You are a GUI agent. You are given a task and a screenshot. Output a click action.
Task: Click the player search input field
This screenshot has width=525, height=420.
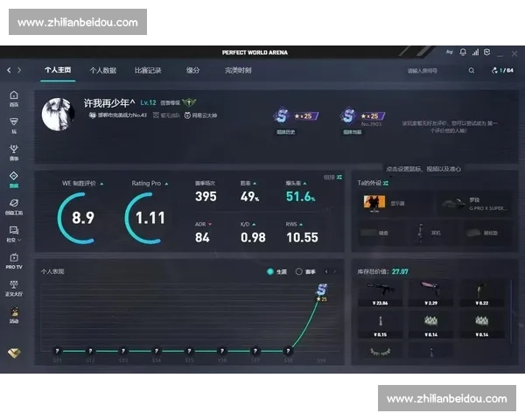pos(430,70)
